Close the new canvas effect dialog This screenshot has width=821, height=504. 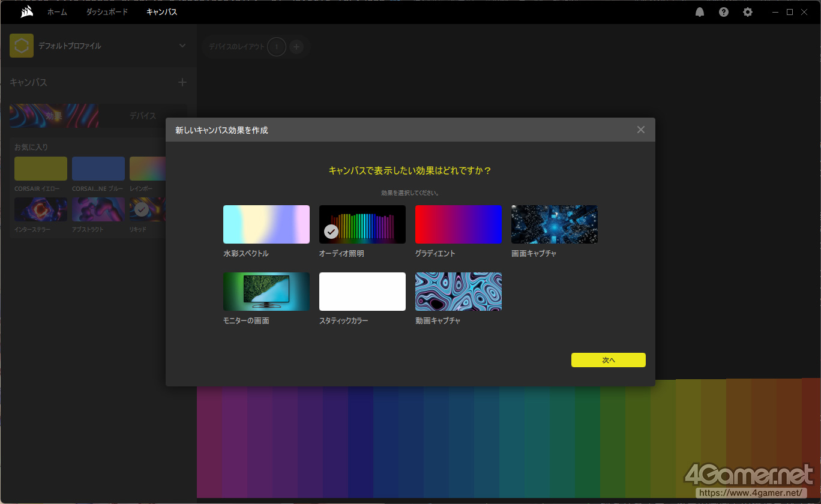641,130
